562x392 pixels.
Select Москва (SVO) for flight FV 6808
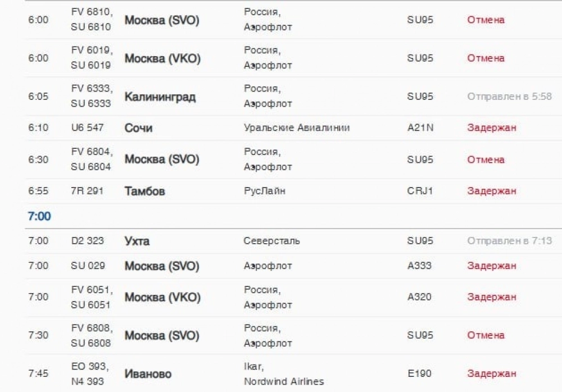click(162, 335)
